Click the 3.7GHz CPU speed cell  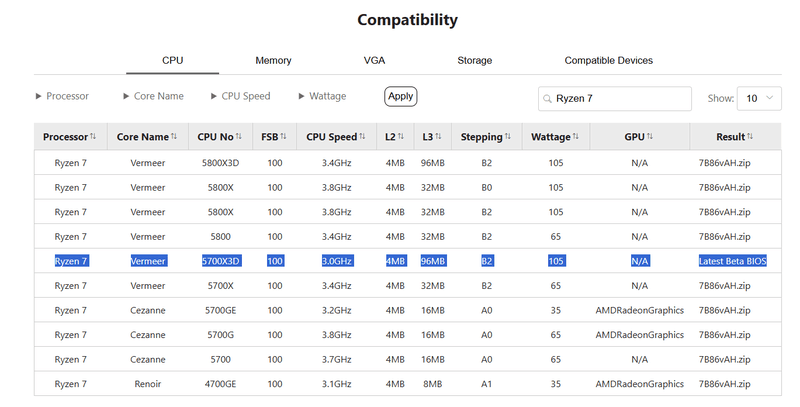336,360
